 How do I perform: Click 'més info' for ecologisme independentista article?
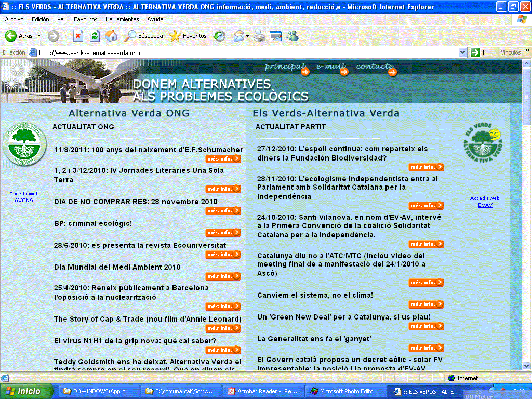click(x=427, y=206)
